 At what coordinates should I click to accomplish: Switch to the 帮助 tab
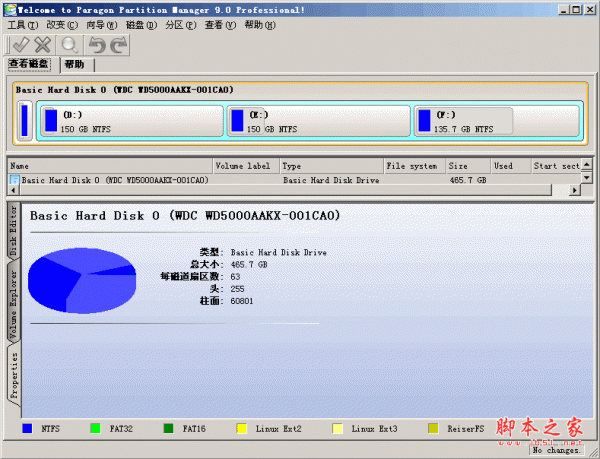(x=75, y=64)
